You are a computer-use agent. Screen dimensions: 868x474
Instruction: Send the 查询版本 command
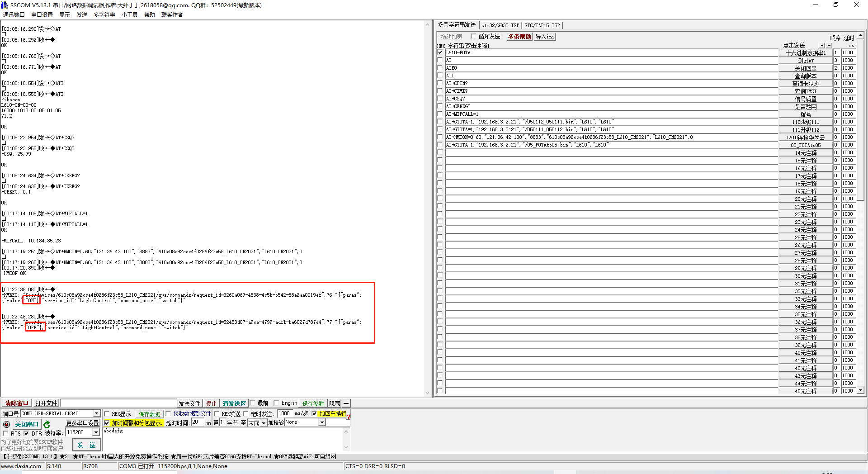(x=806, y=76)
